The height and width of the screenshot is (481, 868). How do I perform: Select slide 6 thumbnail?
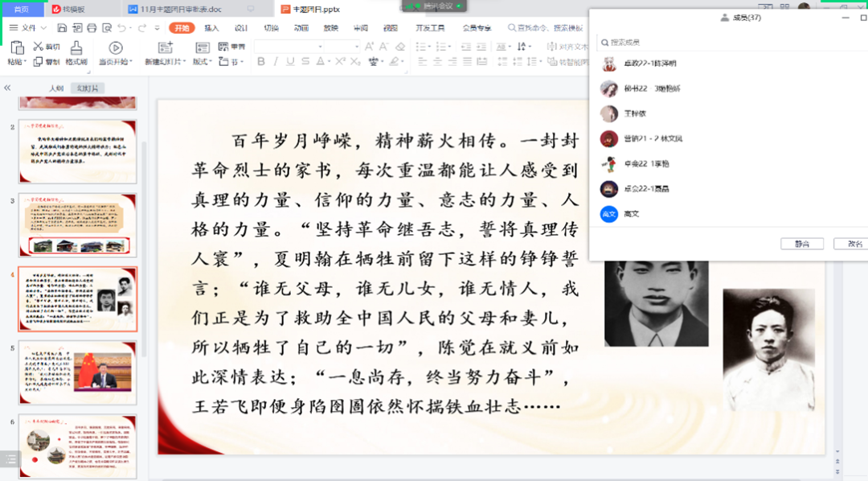pyautogui.click(x=77, y=446)
